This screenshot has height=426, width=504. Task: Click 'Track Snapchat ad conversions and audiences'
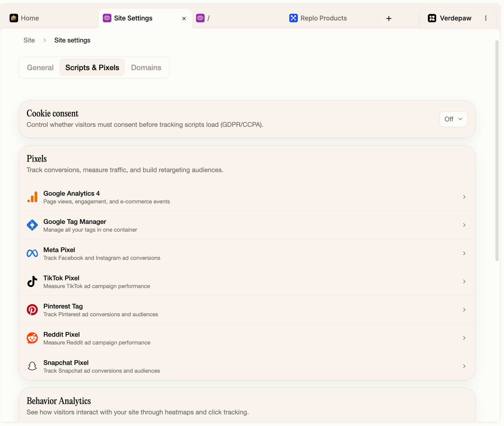(x=102, y=371)
